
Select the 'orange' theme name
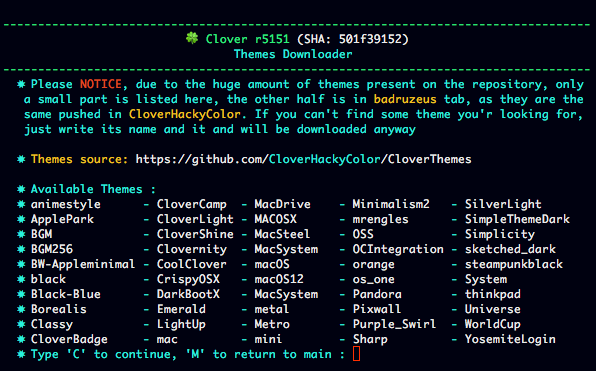tap(374, 264)
